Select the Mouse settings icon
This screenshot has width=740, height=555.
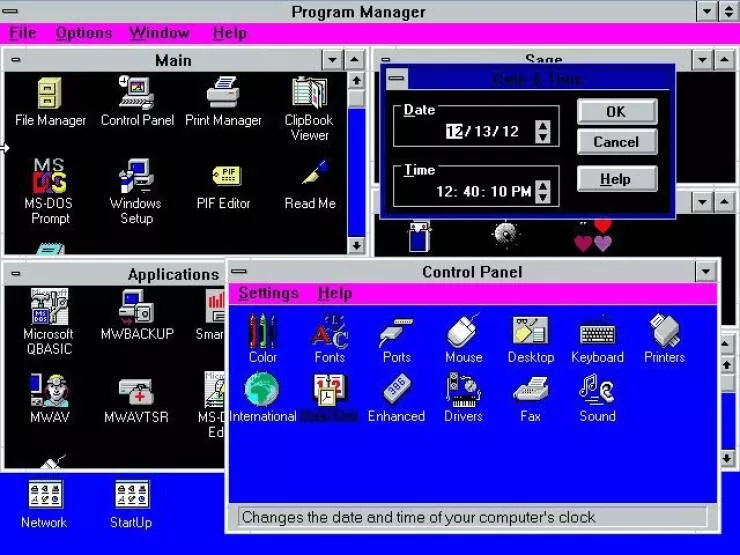(x=463, y=333)
